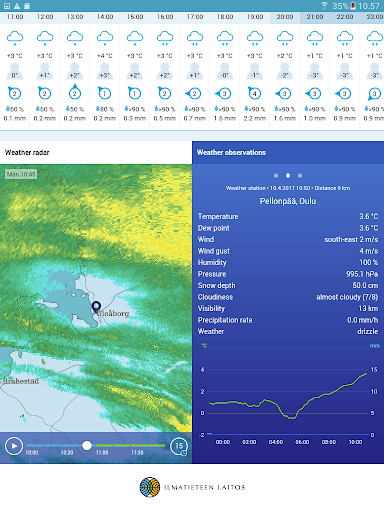Play the weather radar animation
The image size is (384, 512).
point(14,446)
